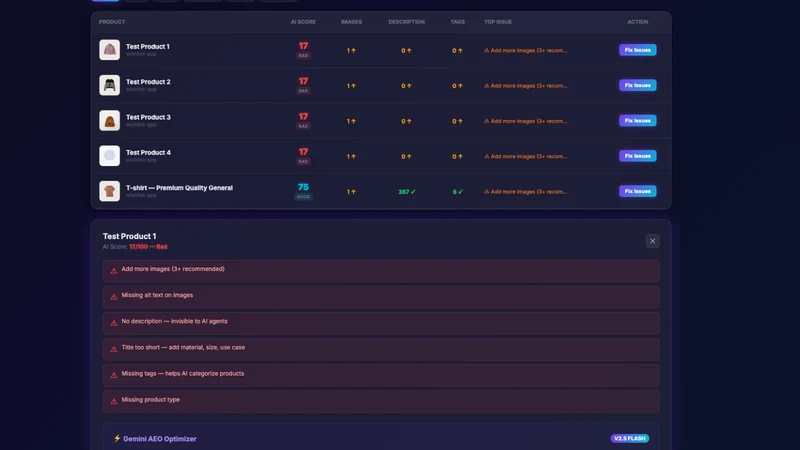Click Fix Issues for Test Product 4
Viewport: 800px width, 450px height.
pos(637,156)
